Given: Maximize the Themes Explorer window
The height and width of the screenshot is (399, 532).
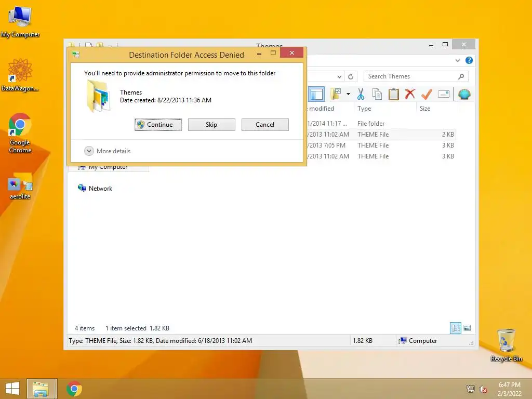Looking at the screenshot, I should pos(445,45).
